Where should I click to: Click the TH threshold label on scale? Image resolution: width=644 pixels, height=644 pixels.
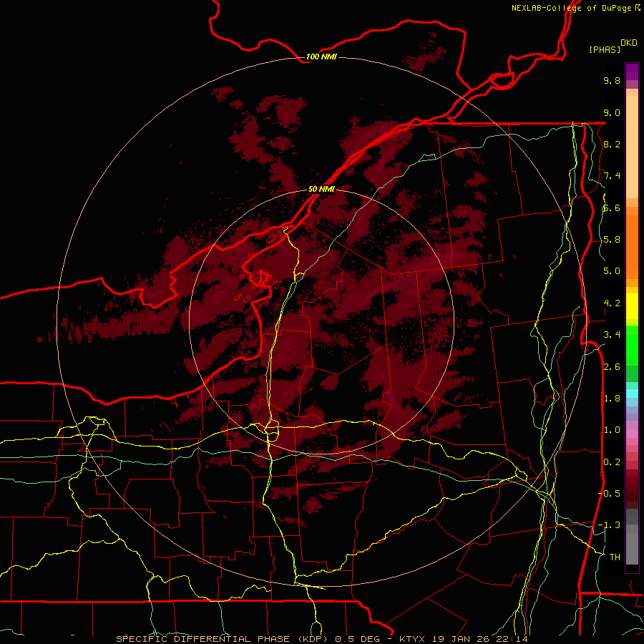(615, 557)
